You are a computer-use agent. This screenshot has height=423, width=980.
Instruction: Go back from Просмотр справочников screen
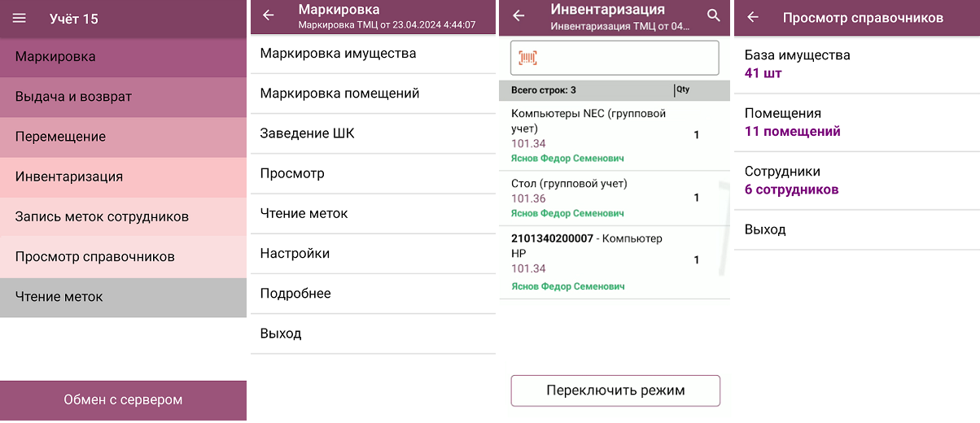(753, 17)
